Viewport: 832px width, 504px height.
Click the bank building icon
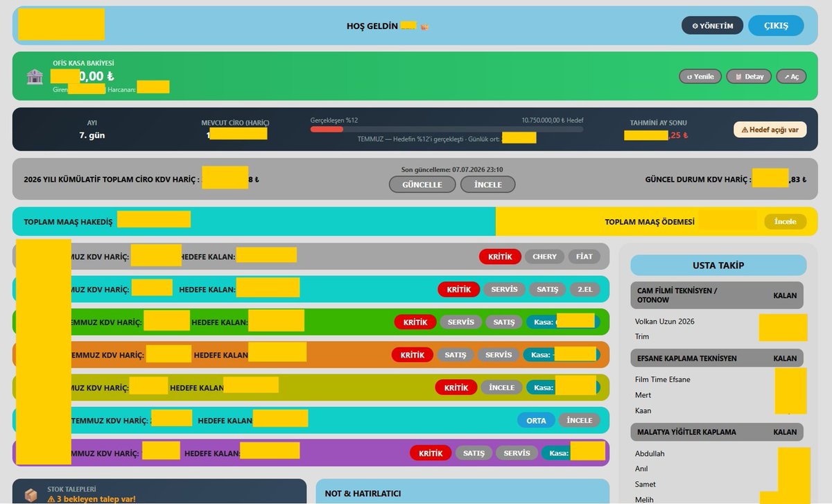[35, 76]
